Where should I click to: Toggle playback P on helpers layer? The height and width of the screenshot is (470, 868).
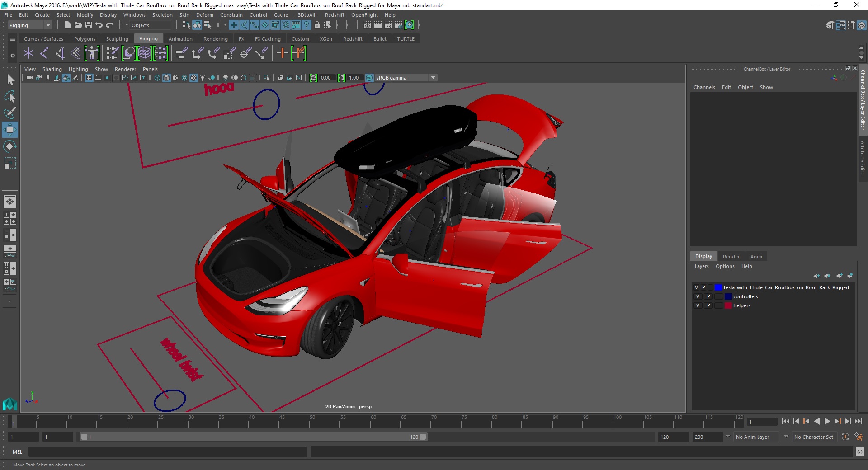708,305
